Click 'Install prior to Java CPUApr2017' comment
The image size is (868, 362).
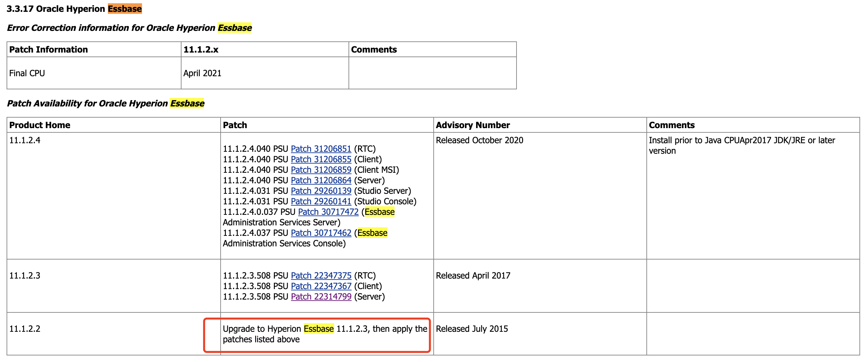(742, 146)
